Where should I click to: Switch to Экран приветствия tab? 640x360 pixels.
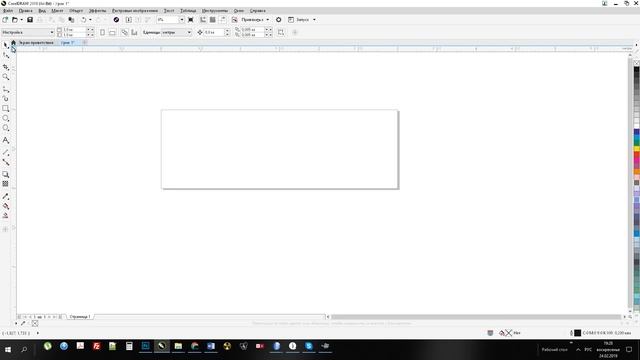36,42
